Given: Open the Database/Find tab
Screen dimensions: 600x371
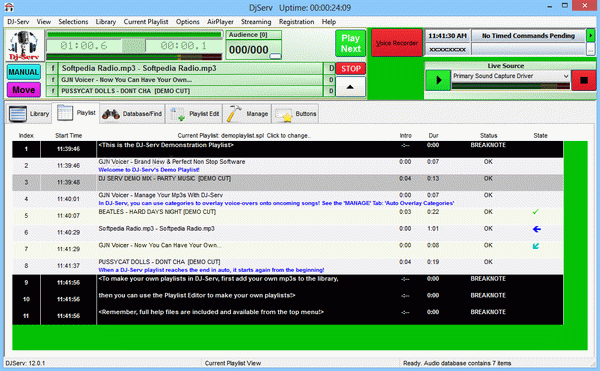Looking at the screenshot, I should point(132,114).
